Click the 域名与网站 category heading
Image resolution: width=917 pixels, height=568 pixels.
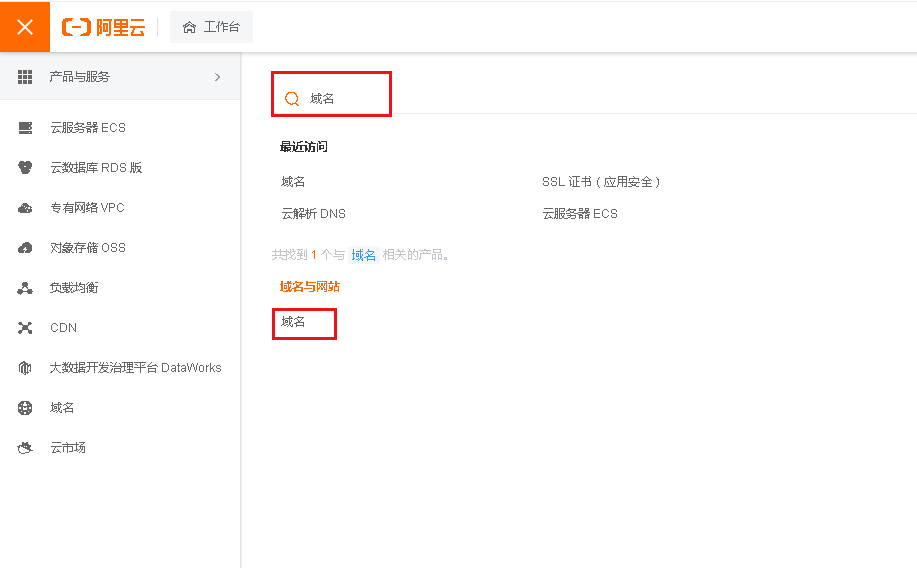309,287
